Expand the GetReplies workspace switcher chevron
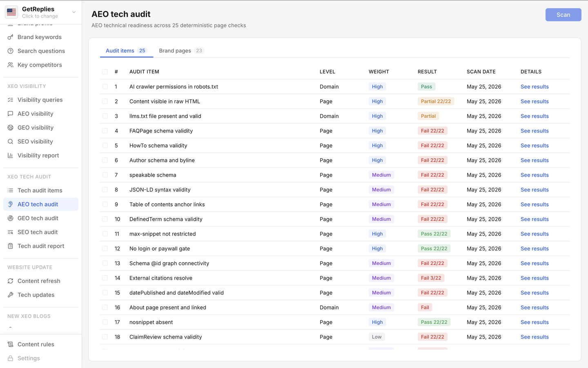Screen dimensions: 588x368 [74, 12]
